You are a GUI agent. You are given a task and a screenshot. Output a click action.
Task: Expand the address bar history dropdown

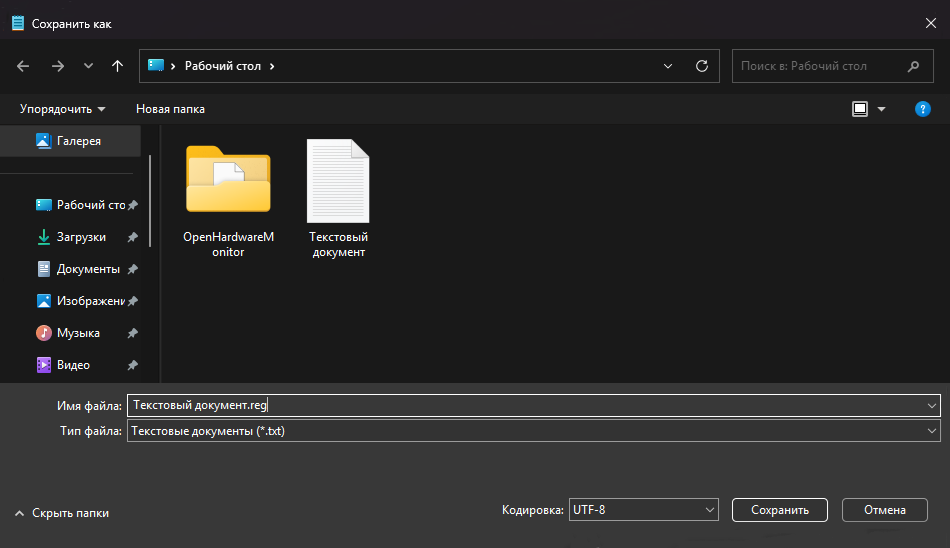pyautogui.click(x=668, y=66)
